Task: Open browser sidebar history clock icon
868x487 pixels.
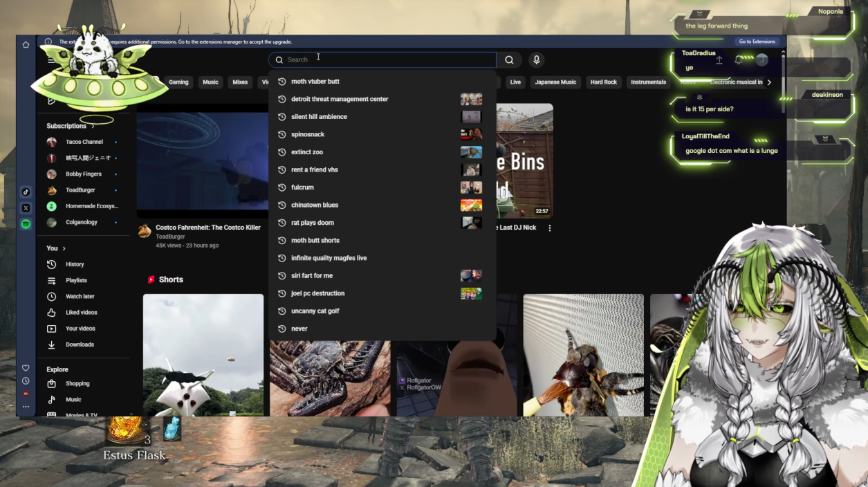Action: tap(26, 380)
